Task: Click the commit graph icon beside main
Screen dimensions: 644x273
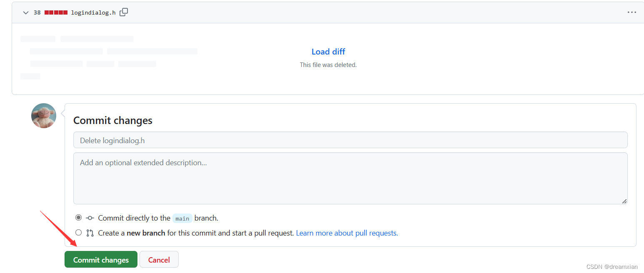Action: (90, 217)
